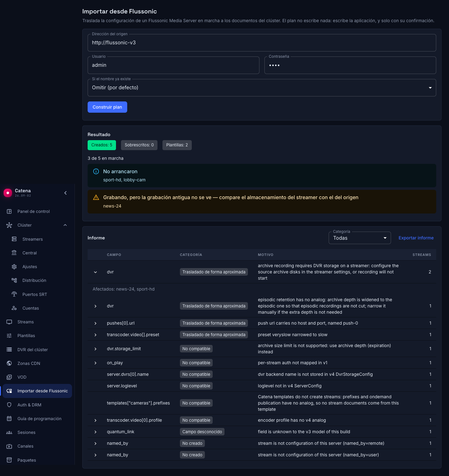Expand the named_by=remote row
Screen dimensions: 449x476
click(95, 444)
